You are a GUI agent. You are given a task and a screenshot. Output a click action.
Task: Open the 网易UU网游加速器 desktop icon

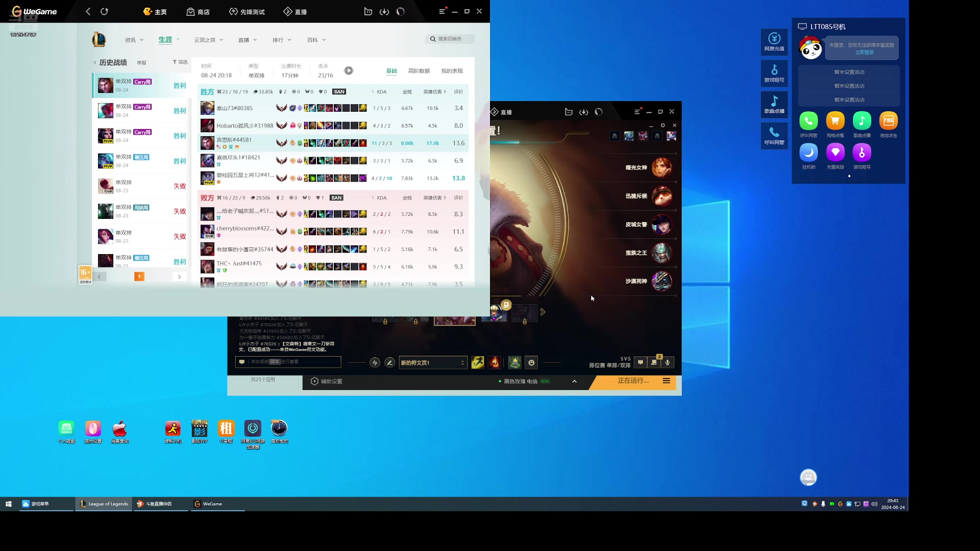253,435
